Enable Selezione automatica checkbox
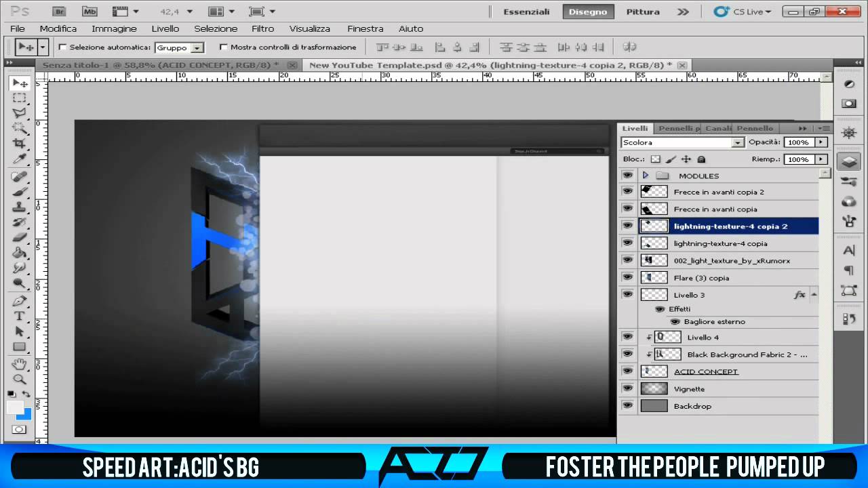The image size is (868, 488). pos(63,47)
